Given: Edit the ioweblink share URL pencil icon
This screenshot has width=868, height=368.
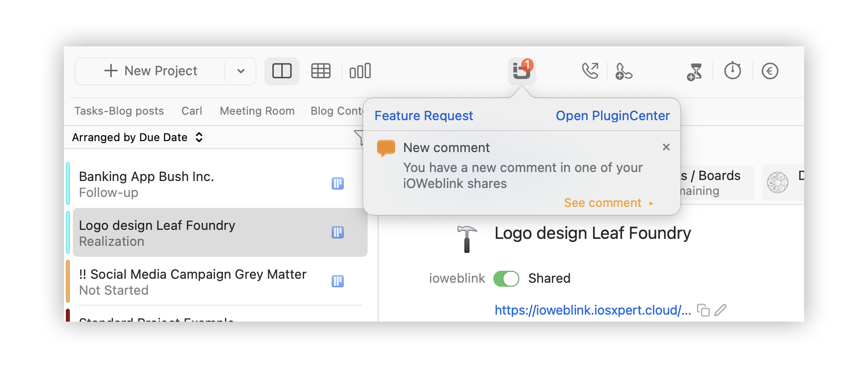Looking at the screenshot, I should (x=720, y=310).
